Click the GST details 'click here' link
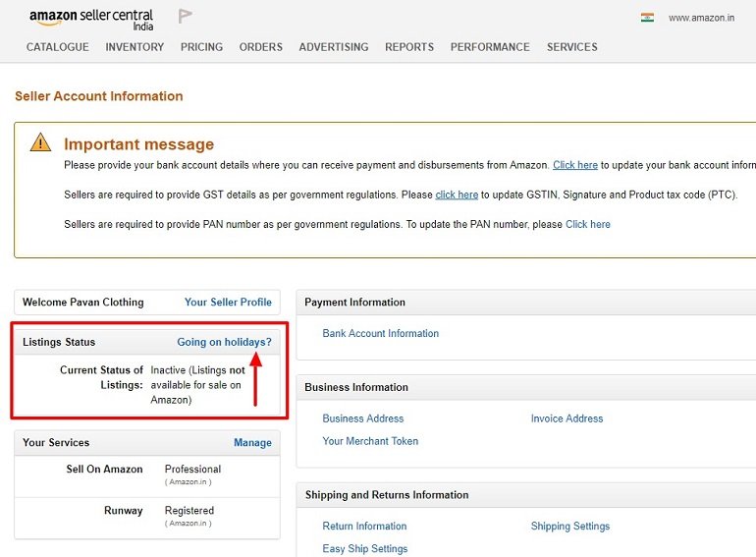Screen dimensions: 756x557 [457, 195]
